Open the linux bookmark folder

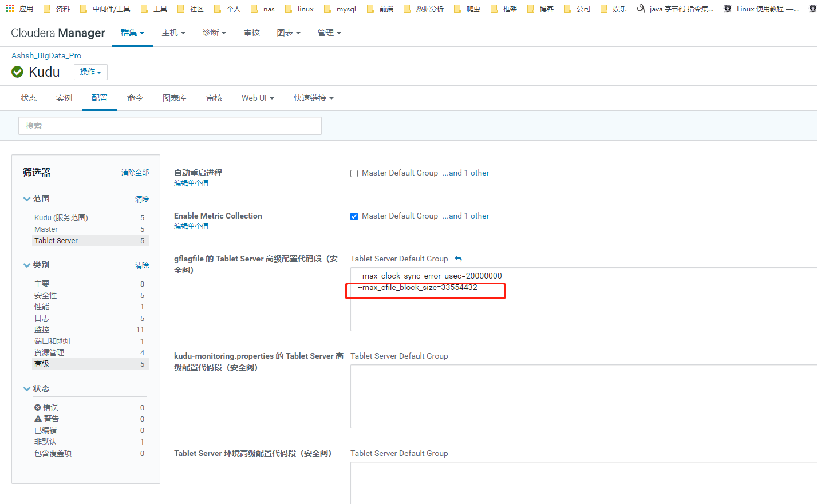tap(299, 9)
